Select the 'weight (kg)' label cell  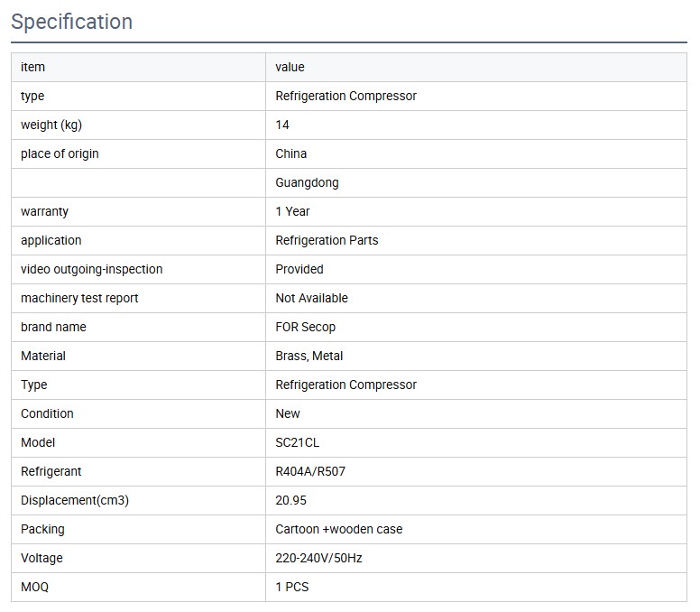(x=51, y=125)
